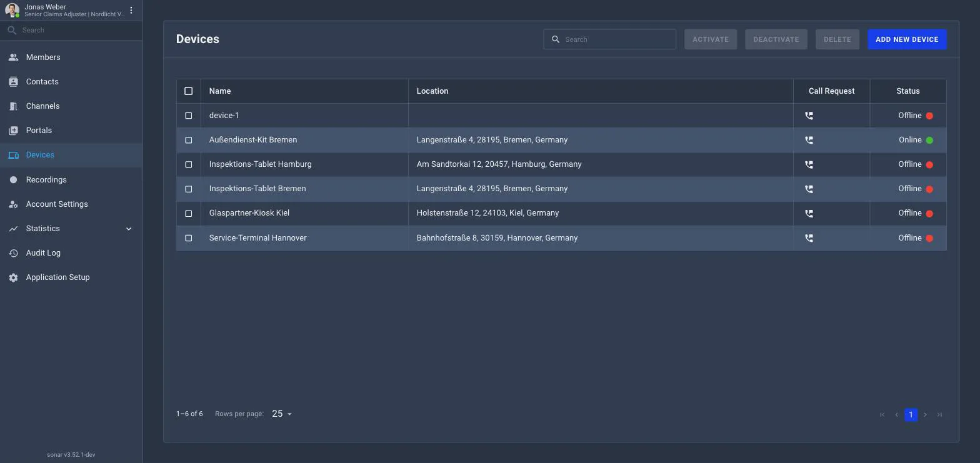980x463 pixels.
Task: Click the Application Setup gear icon
Action: coord(13,277)
